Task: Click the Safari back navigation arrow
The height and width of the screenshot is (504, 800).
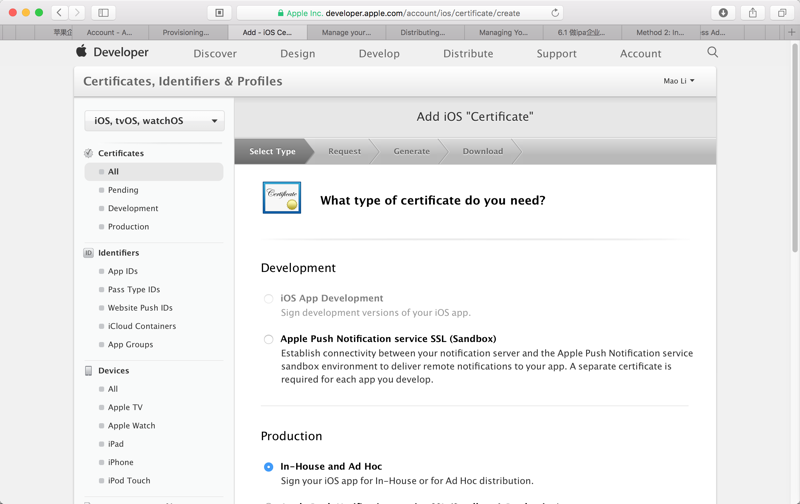Action: (60, 13)
